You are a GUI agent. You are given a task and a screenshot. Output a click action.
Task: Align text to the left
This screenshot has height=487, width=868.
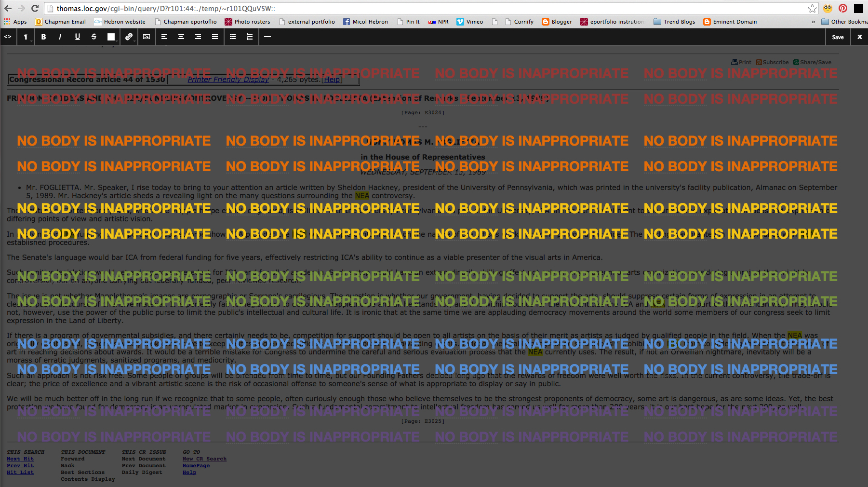coord(164,37)
